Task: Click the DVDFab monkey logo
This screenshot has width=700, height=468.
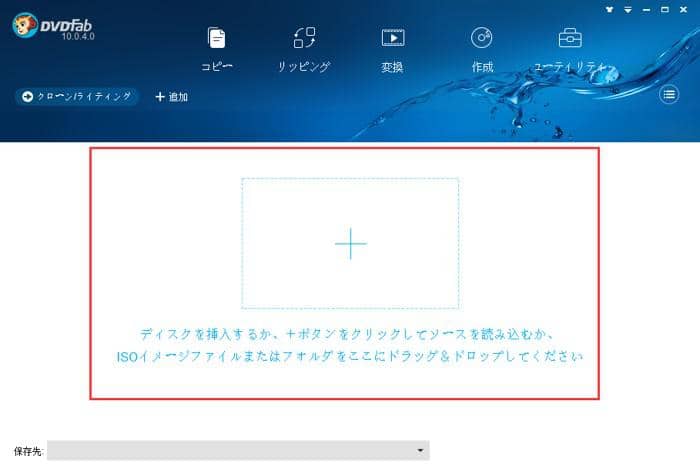Action: (x=25, y=25)
